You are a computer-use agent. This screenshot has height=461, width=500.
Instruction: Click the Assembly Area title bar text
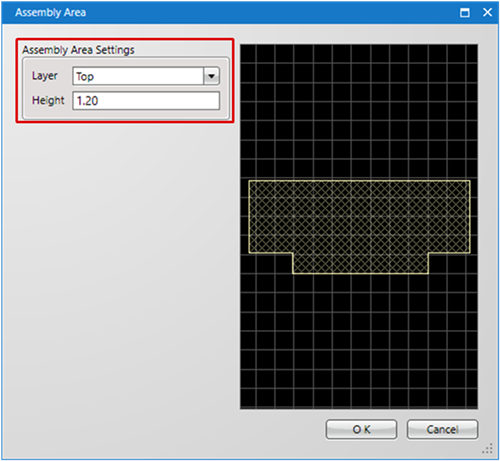pyautogui.click(x=50, y=13)
